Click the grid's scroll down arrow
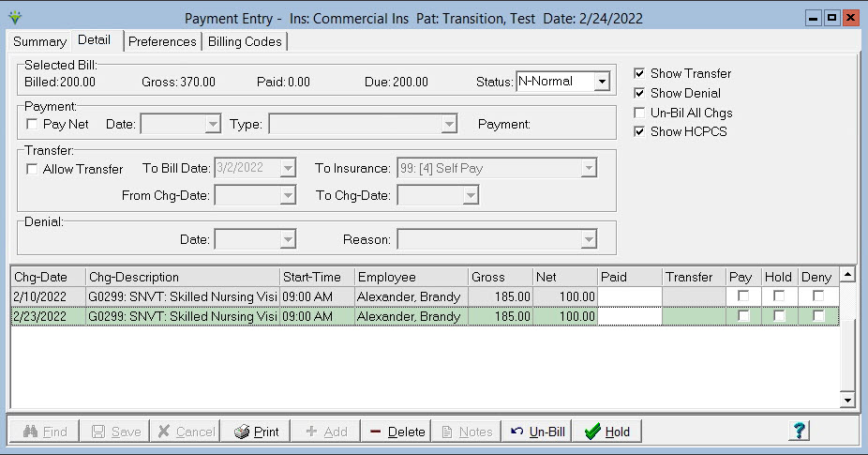 coord(848,401)
